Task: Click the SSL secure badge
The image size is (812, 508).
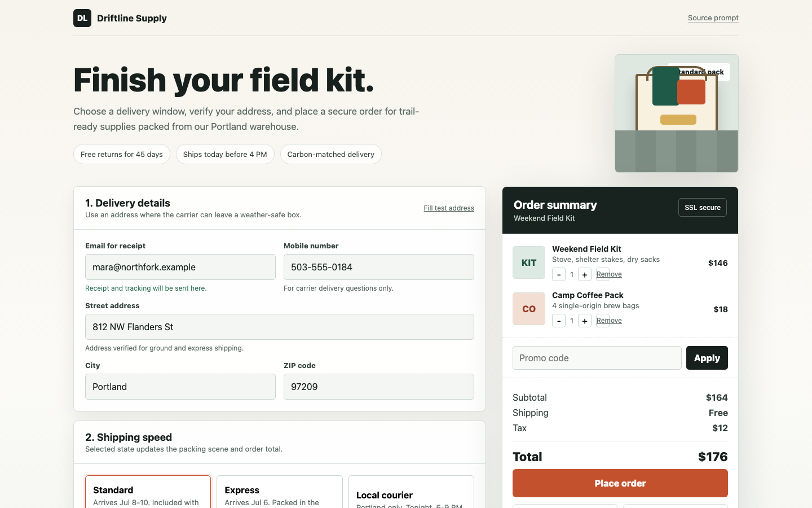Action: point(703,208)
